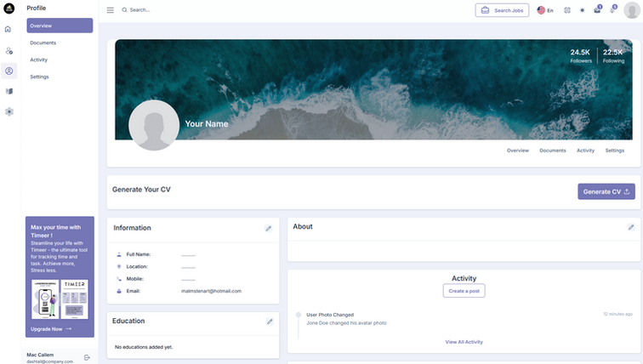This screenshot has width=643, height=364.
Task: Click the app logo in sidebar
Action: tap(9, 9)
